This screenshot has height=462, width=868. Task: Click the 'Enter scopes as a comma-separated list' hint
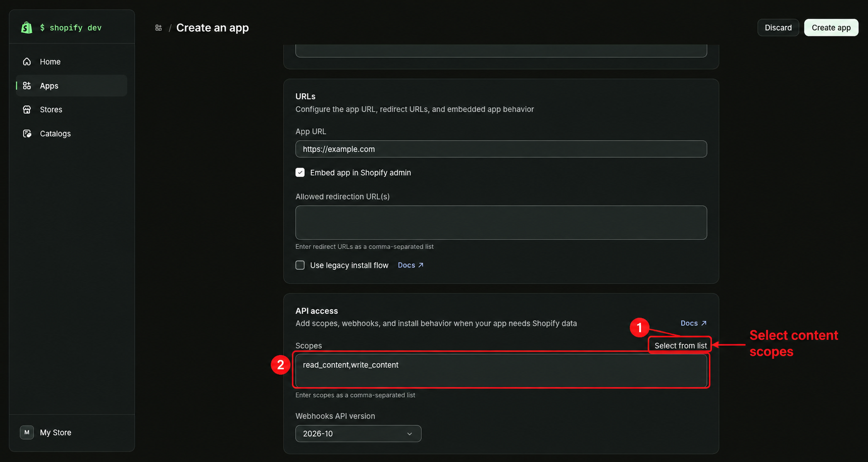pos(355,395)
